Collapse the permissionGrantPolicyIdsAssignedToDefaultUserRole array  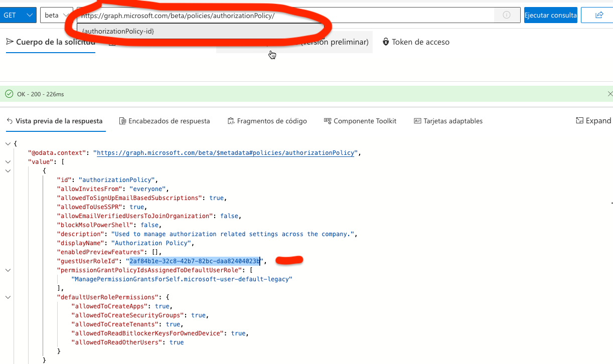pyautogui.click(x=8, y=270)
